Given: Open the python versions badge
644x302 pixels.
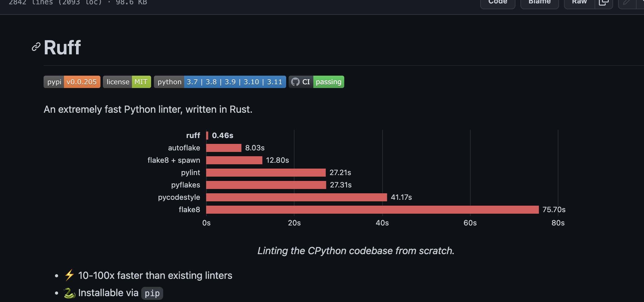Looking at the screenshot, I should 219,82.
